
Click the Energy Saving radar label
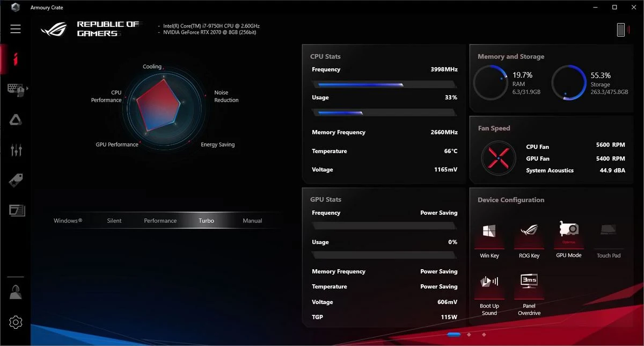[x=217, y=145]
